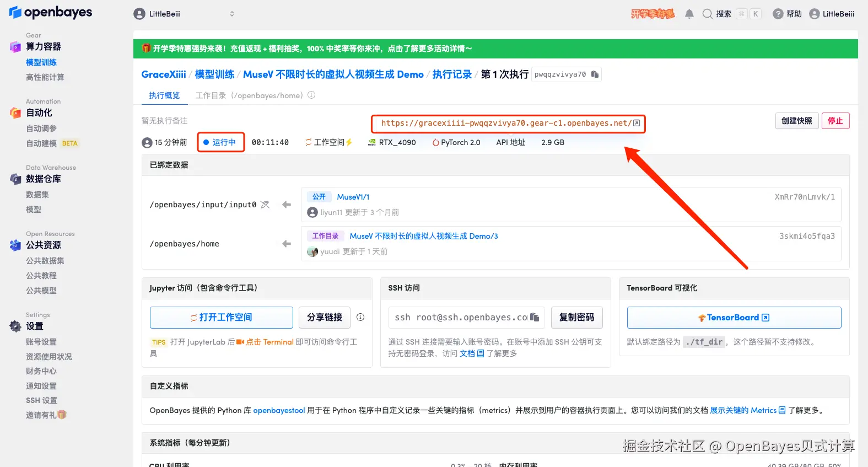
Task: Go to 设置 section
Action: tap(35, 326)
